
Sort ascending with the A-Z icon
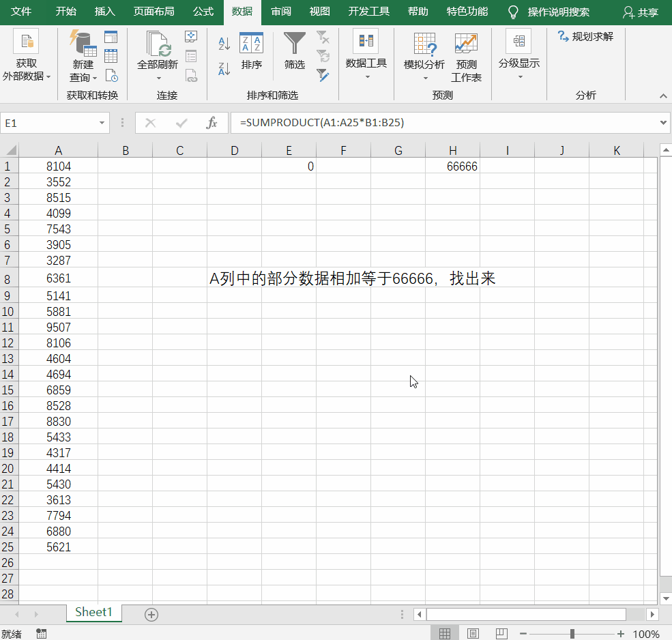pos(224,43)
